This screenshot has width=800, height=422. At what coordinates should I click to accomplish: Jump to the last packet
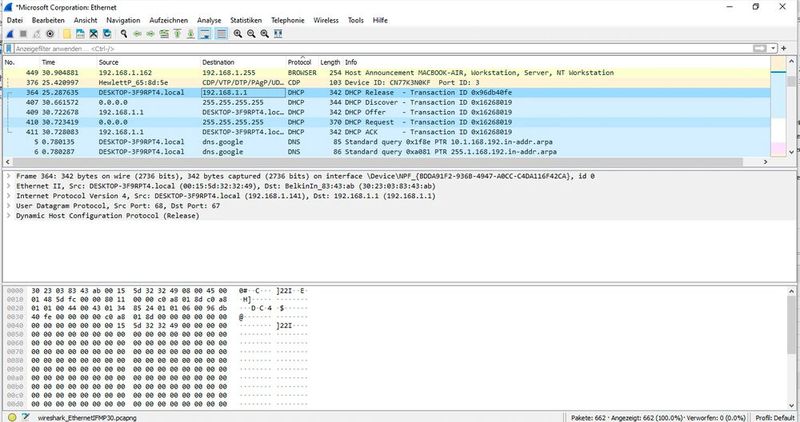click(x=191, y=34)
